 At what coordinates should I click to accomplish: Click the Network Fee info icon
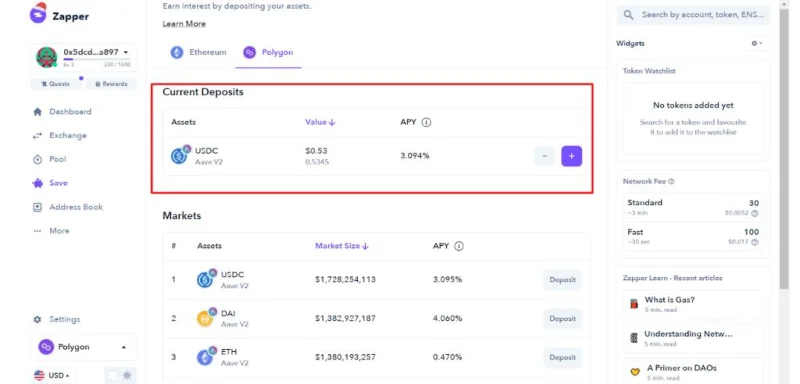click(x=671, y=182)
